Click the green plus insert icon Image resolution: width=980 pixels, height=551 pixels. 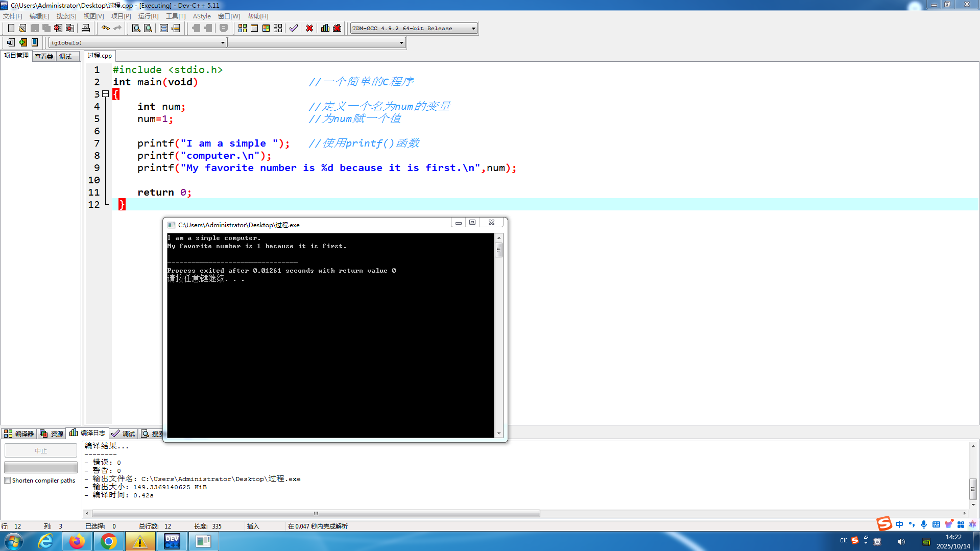point(23,42)
